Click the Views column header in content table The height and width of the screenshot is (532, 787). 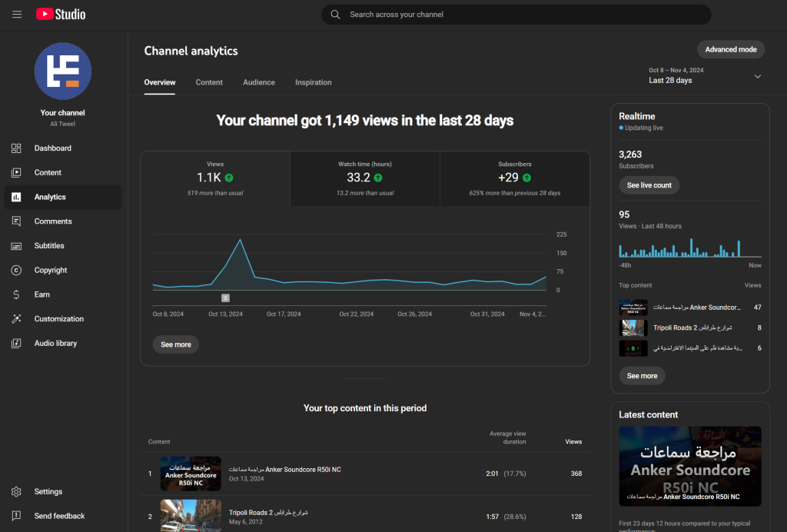573,441
